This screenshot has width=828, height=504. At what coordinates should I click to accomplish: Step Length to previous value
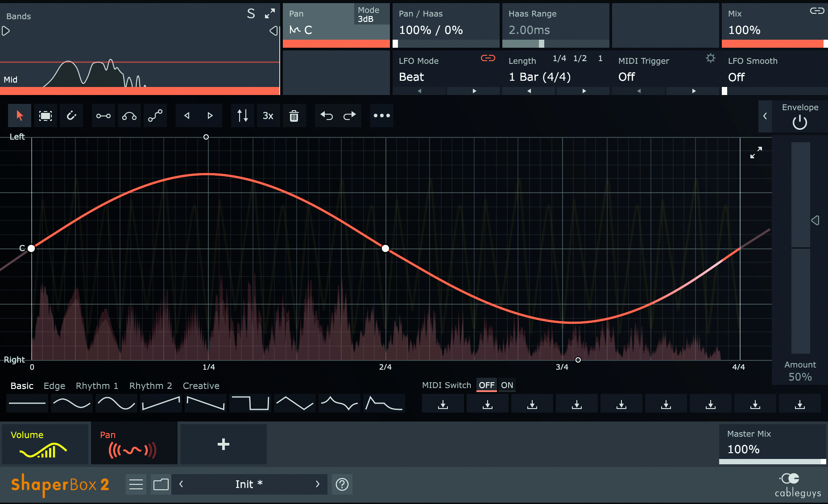point(529,91)
